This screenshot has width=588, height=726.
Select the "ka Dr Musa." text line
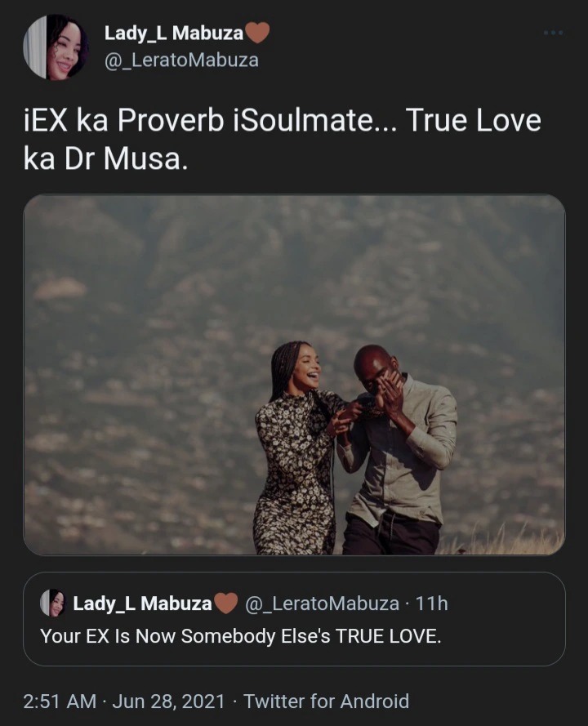point(106,158)
